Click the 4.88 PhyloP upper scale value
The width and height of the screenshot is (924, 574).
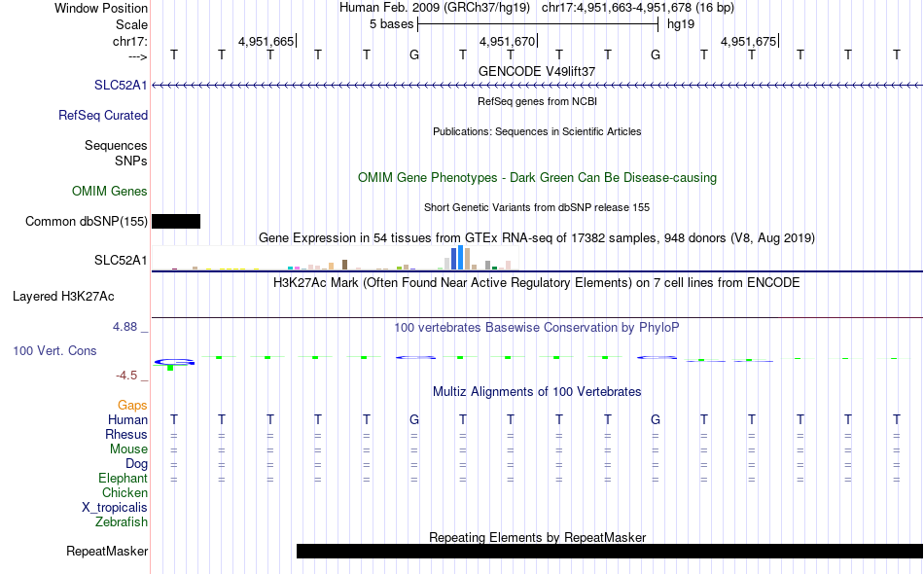124,327
